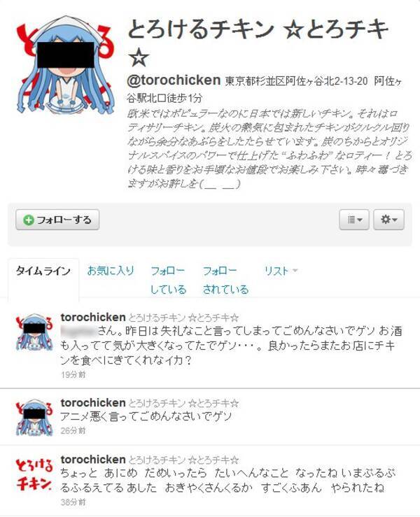Switch to the お気に入り tab
Screen dimensions: 420x517
[111, 271]
